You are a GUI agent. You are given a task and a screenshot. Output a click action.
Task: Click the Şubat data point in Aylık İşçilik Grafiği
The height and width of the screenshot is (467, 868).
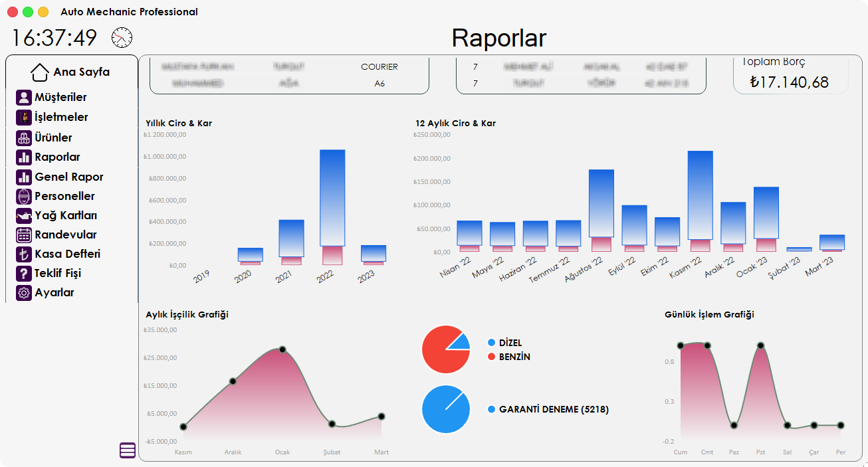click(x=332, y=424)
